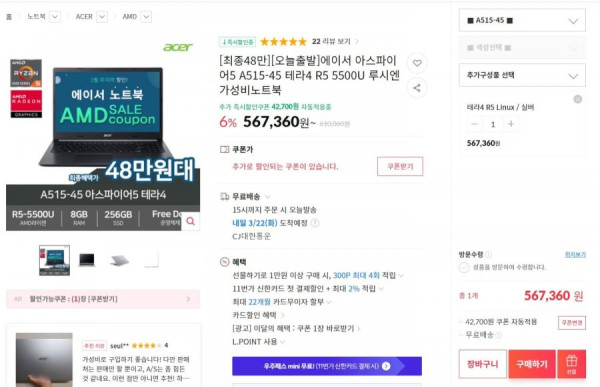This screenshot has height=387, width=600.
Task: Add to cart with 장바구니 button
Action: pyautogui.click(x=483, y=364)
